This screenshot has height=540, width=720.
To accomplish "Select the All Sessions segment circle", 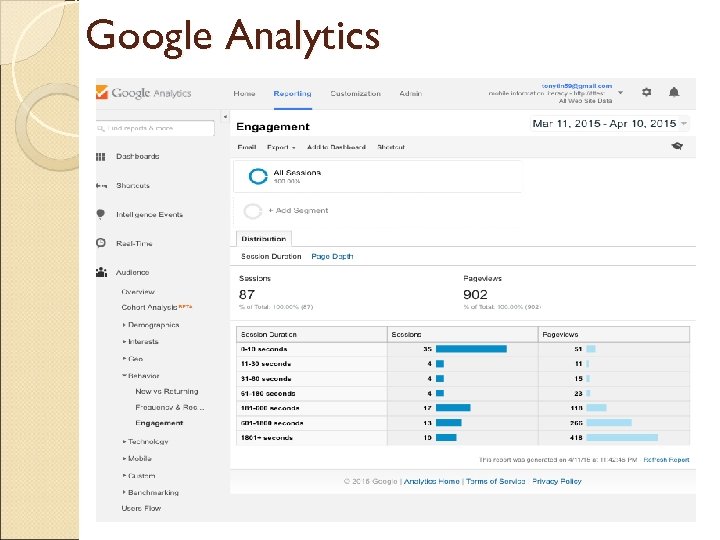I will 257,176.
